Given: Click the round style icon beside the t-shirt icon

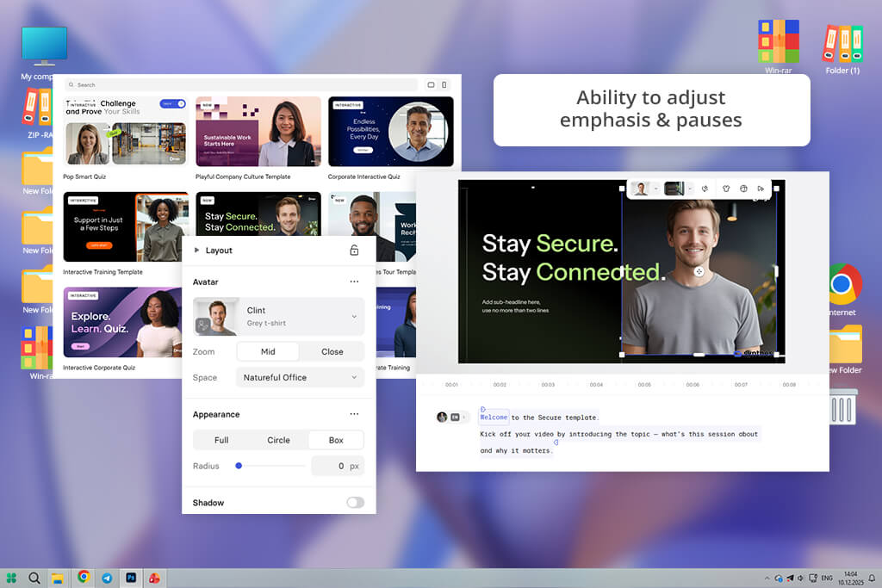Looking at the screenshot, I should point(743,189).
